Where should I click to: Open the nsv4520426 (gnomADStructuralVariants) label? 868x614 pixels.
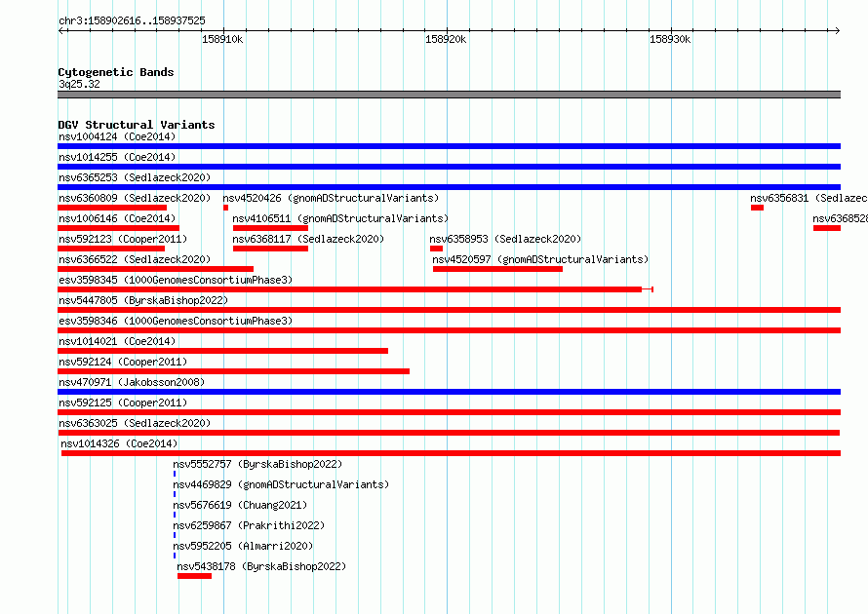(331, 198)
